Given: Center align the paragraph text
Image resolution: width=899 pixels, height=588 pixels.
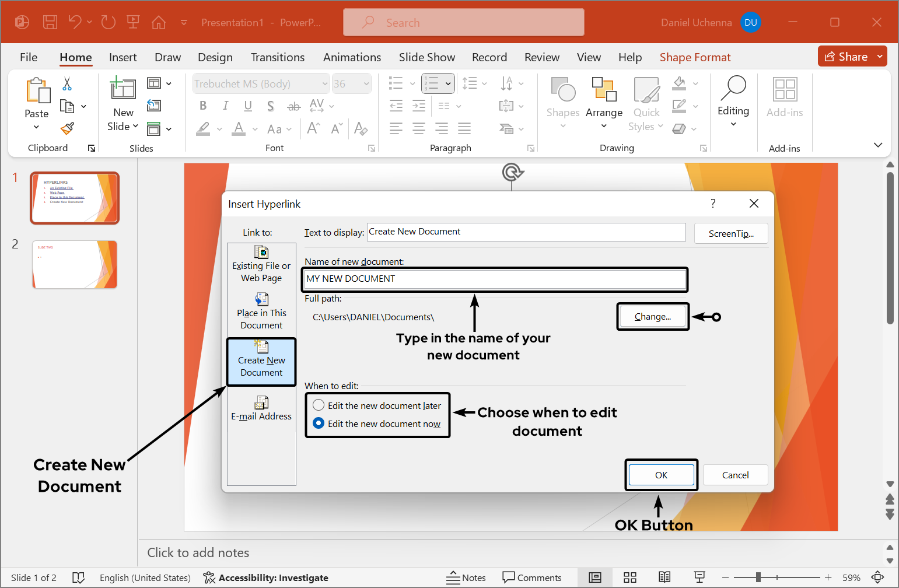Looking at the screenshot, I should [418, 128].
